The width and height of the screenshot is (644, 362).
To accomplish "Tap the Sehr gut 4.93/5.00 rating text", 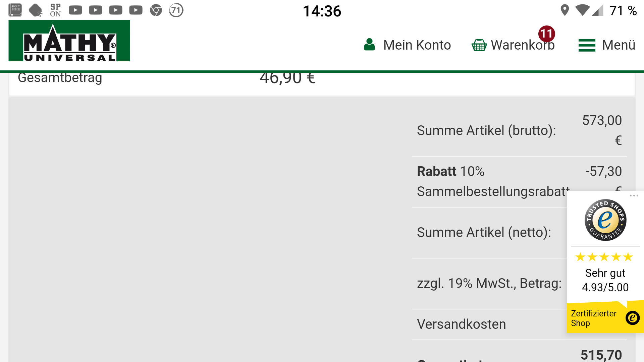I will (x=605, y=280).
